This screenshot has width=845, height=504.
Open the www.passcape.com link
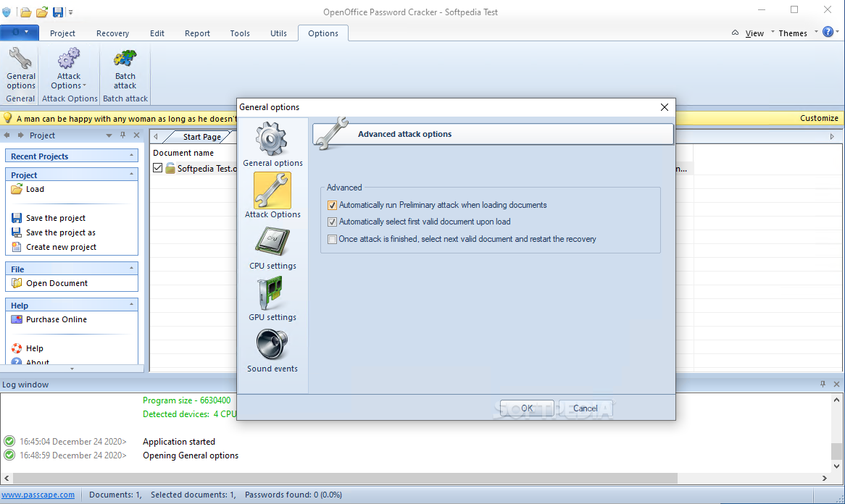38,495
